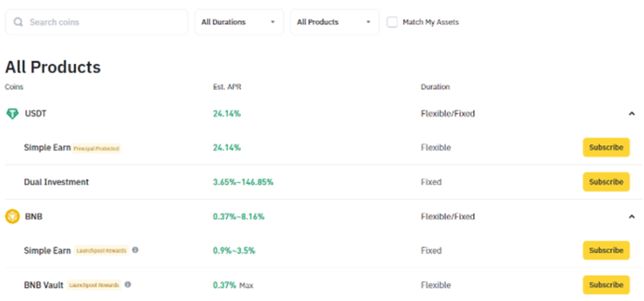This screenshot has height=301, width=644.
Task: Enable the Match My Assets checkbox
Action: (393, 22)
